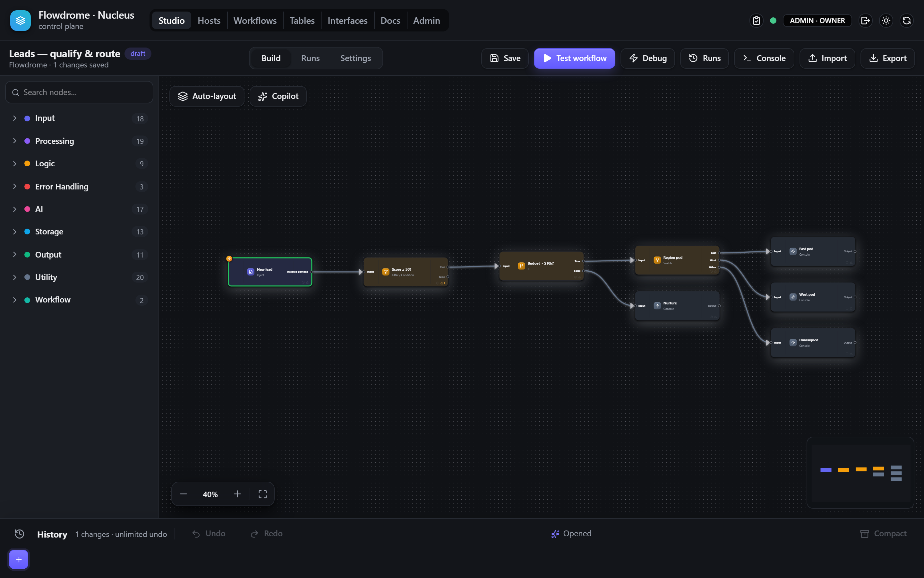Screen dimensions: 924x578
Task: Click the warning badge on Score node
Action: 443,283
